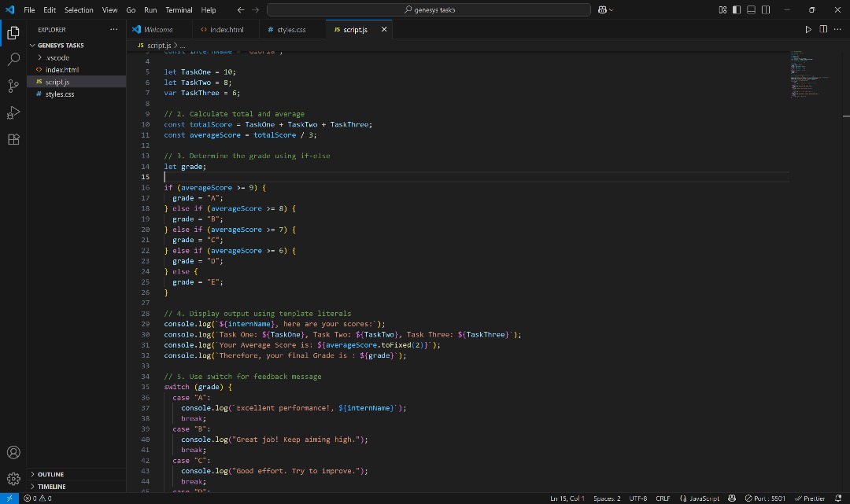This screenshot has width=850, height=504.
Task: Open editor More Actions ellipsis
Action: pyautogui.click(x=837, y=29)
